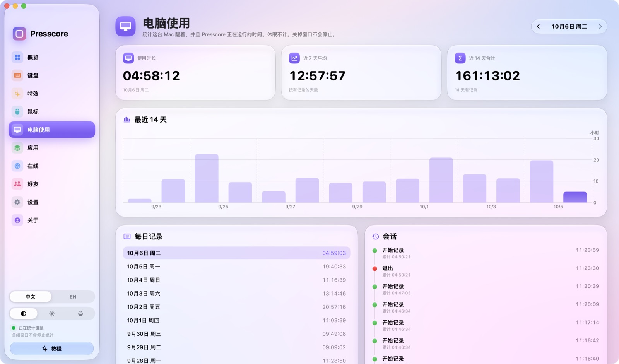Click the 使用时长 card monitor icon
The height and width of the screenshot is (364, 619).
(x=128, y=58)
